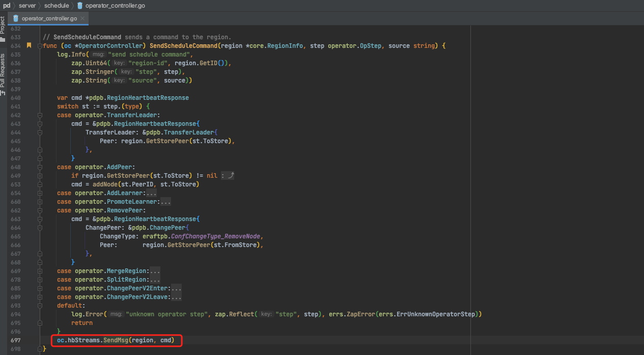Click the SendMsg method call
Image resolution: width=644 pixels, height=355 pixels.
point(115,340)
